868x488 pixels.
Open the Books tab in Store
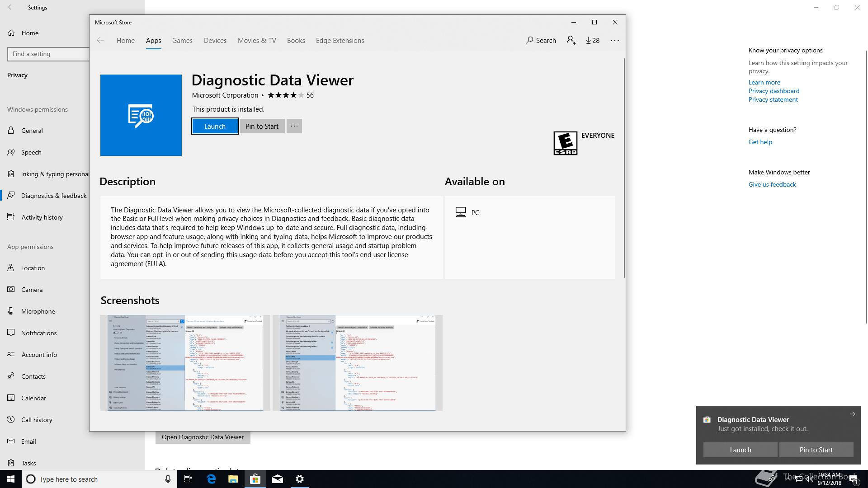(296, 40)
